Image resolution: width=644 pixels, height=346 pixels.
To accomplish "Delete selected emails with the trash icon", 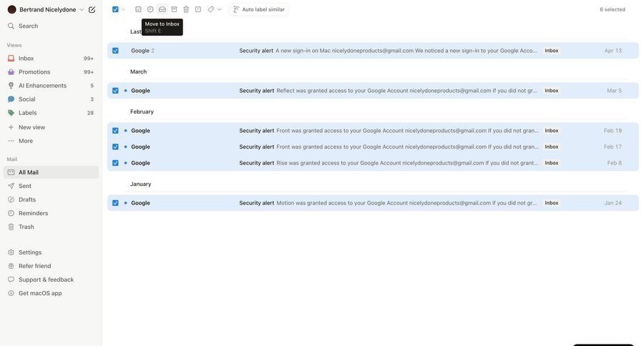I will click(x=186, y=9).
